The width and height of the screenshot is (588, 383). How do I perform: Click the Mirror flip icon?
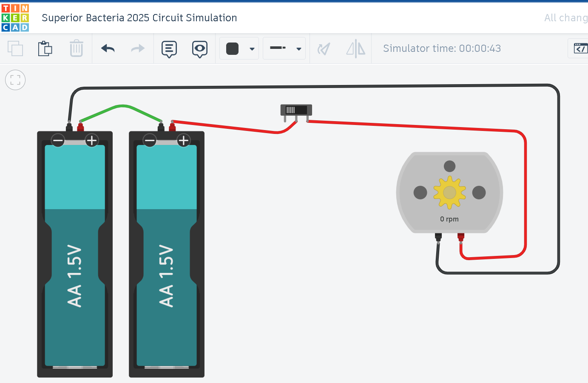pos(356,48)
